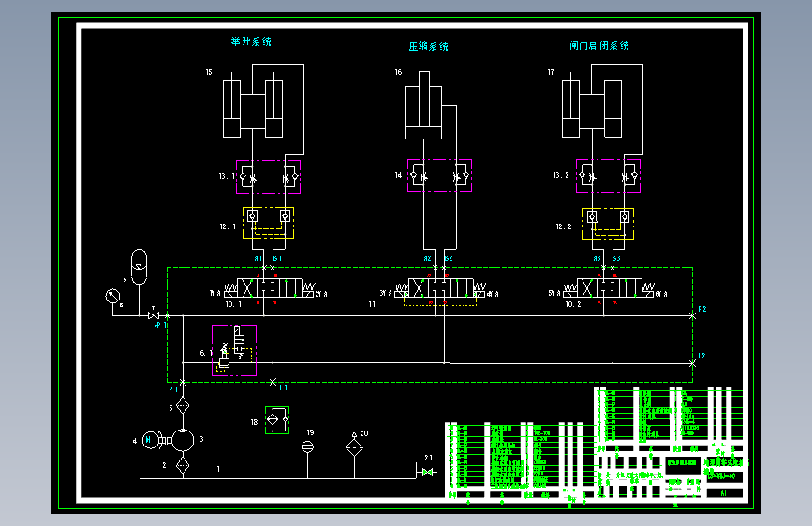Click the A1 port label
Screen dimensions: 812x526
tap(258, 258)
